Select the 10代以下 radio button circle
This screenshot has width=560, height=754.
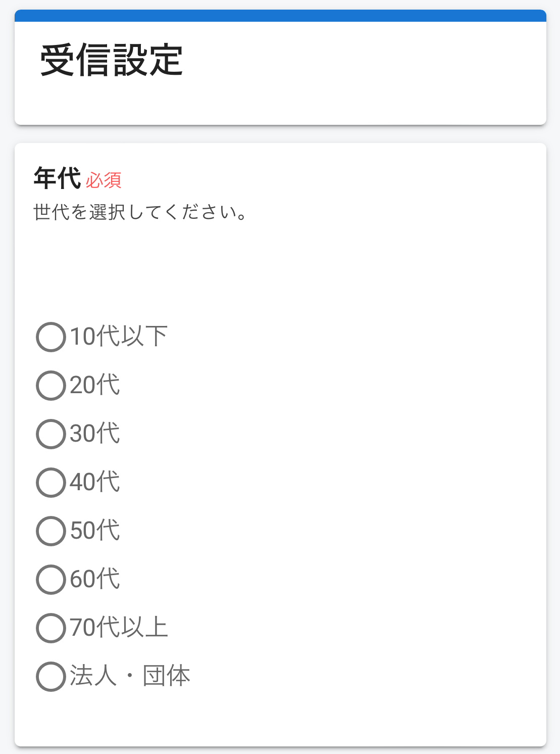51,337
